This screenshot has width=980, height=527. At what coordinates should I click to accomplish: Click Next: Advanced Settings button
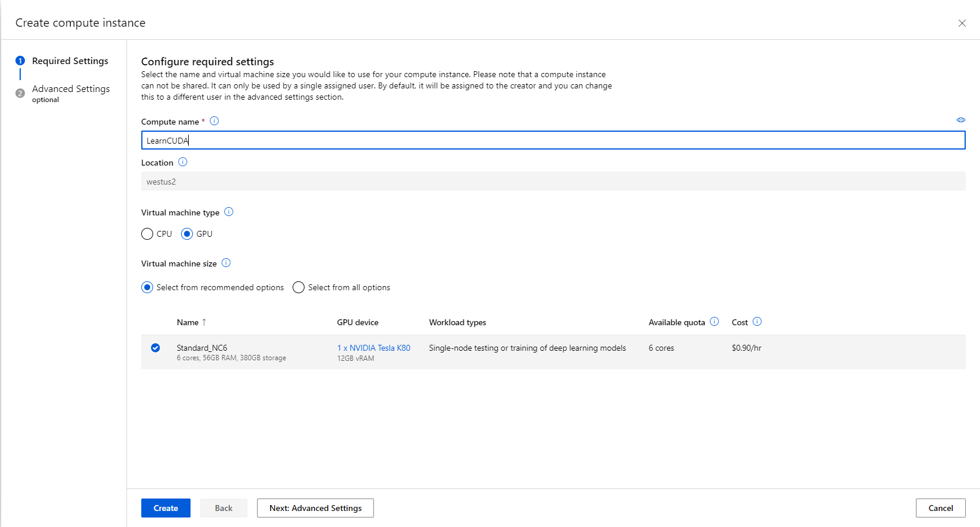(315, 508)
